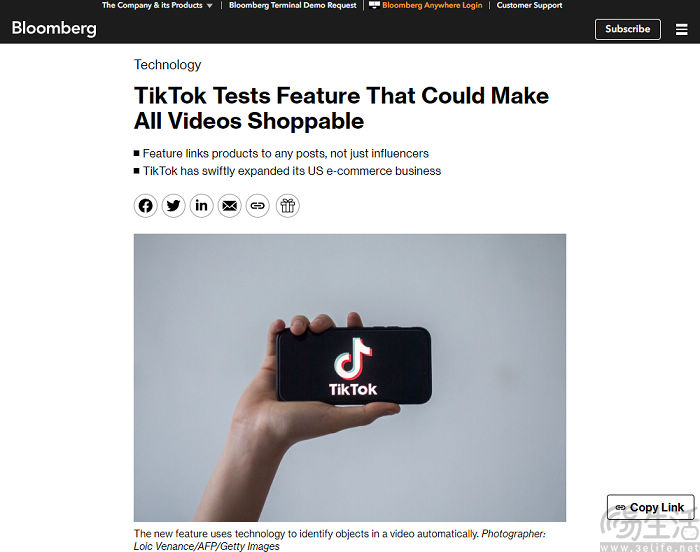Copy link using chain icon

point(258,206)
